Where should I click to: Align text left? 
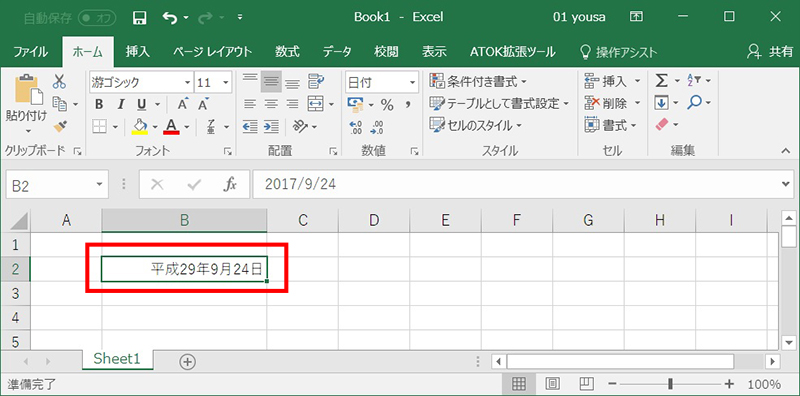pos(249,105)
